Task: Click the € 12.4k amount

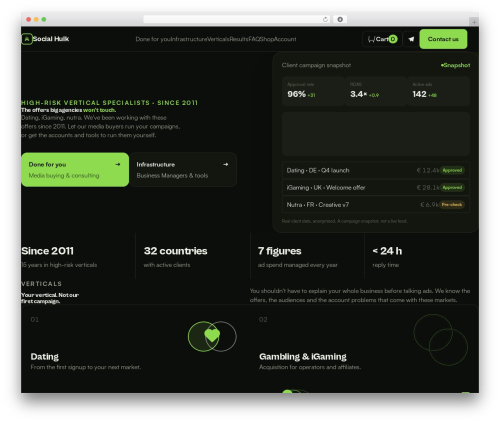Action: click(x=428, y=170)
